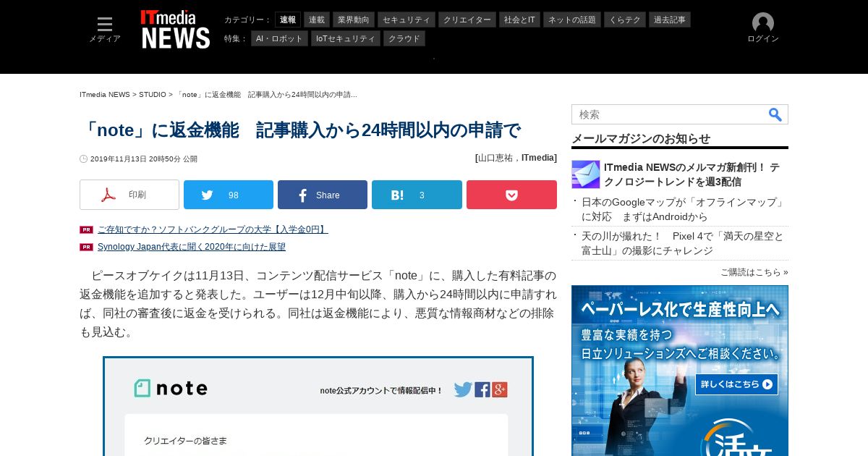This screenshot has height=456, width=868.
Task: Open メルマガ新創刊 newsletter headline
Action: (x=692, y=174)
